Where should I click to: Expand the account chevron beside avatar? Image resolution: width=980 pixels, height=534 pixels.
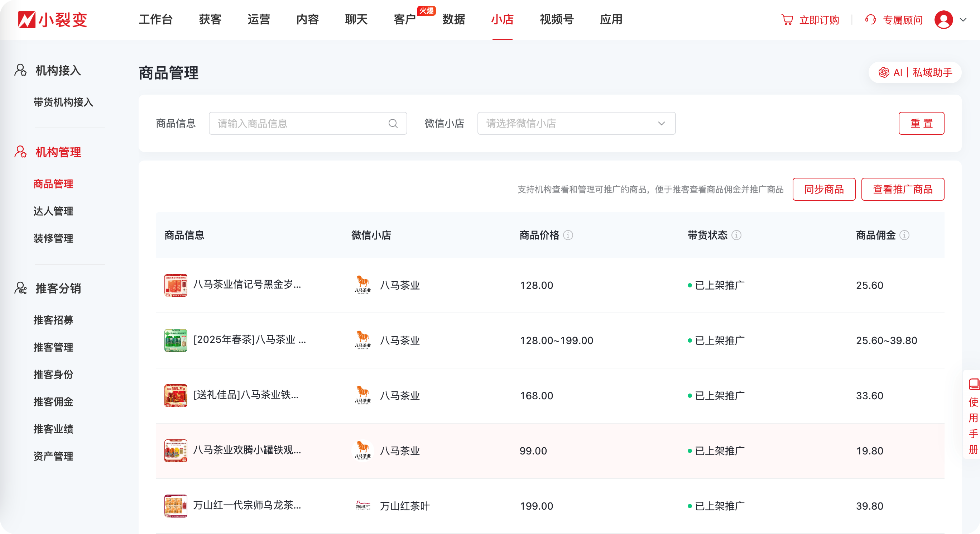tap(963, 19)
